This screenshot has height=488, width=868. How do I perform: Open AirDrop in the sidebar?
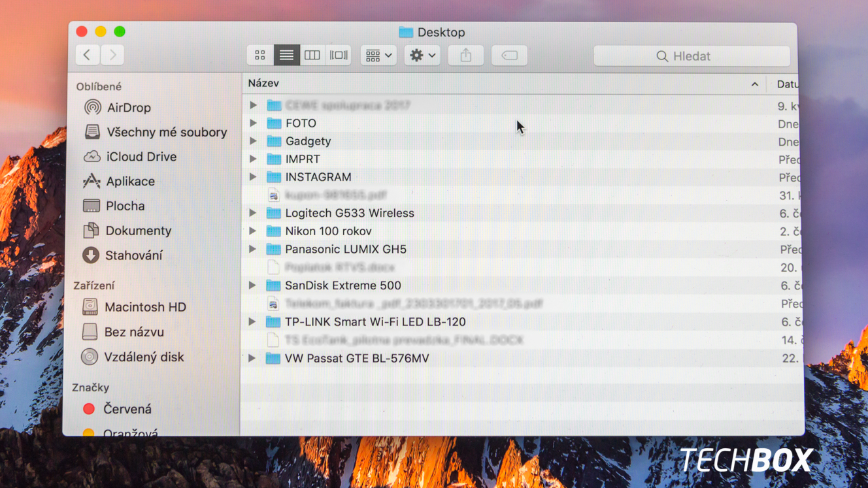[x=118, y=107]
